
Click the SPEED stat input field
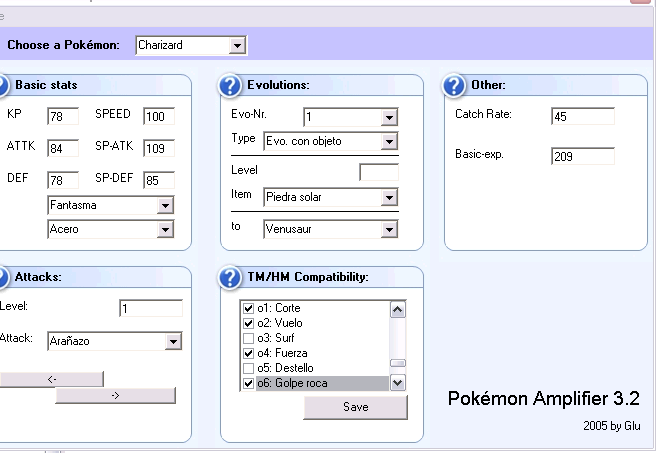click(x=159, y=116)
